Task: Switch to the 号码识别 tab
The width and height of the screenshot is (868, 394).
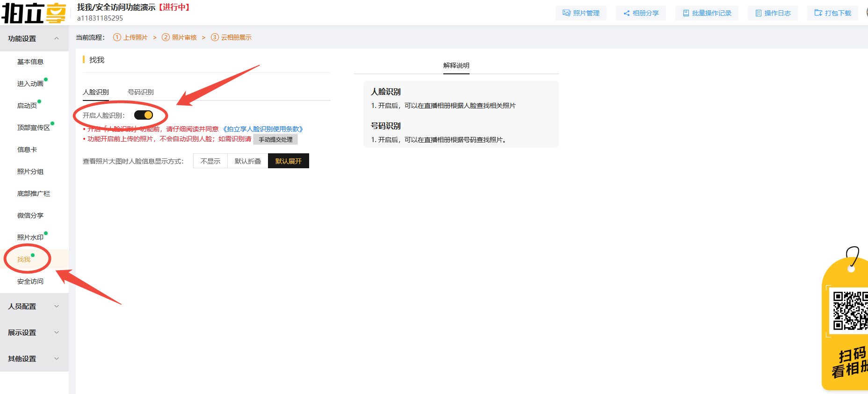Action: 140,92
